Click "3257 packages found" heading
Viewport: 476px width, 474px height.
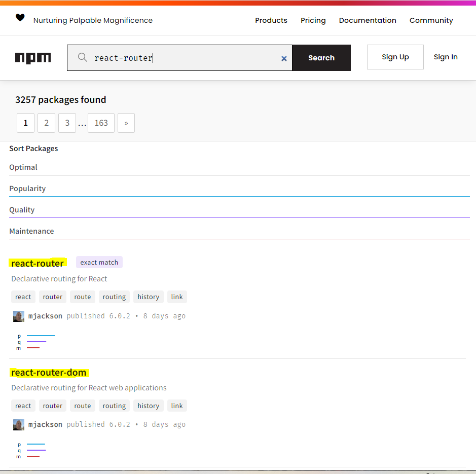pyautogui.click(x=61, y=99)
